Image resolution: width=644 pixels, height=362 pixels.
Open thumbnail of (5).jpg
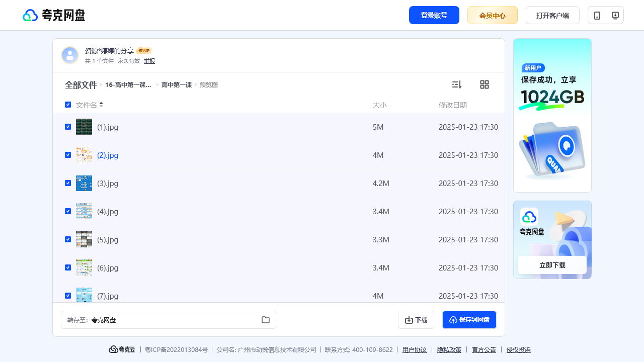(x=84, y=239)
